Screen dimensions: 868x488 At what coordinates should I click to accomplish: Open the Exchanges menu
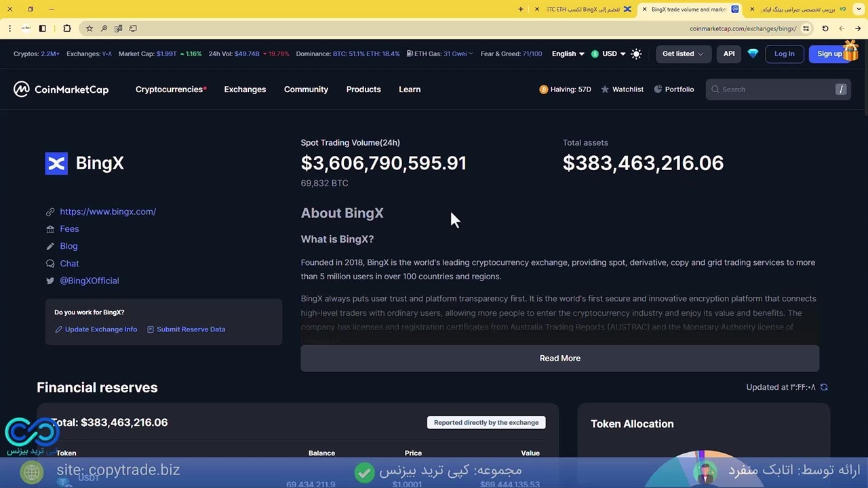[245, 89]
